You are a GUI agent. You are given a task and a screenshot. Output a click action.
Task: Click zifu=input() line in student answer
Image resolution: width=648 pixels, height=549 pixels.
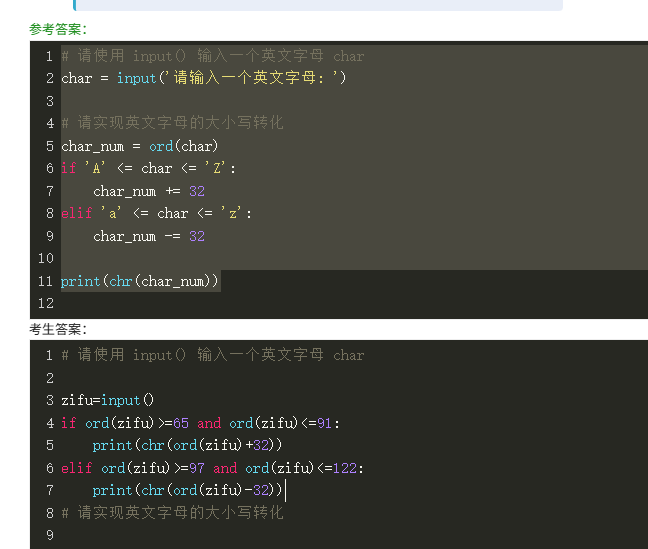pos(107,400)
